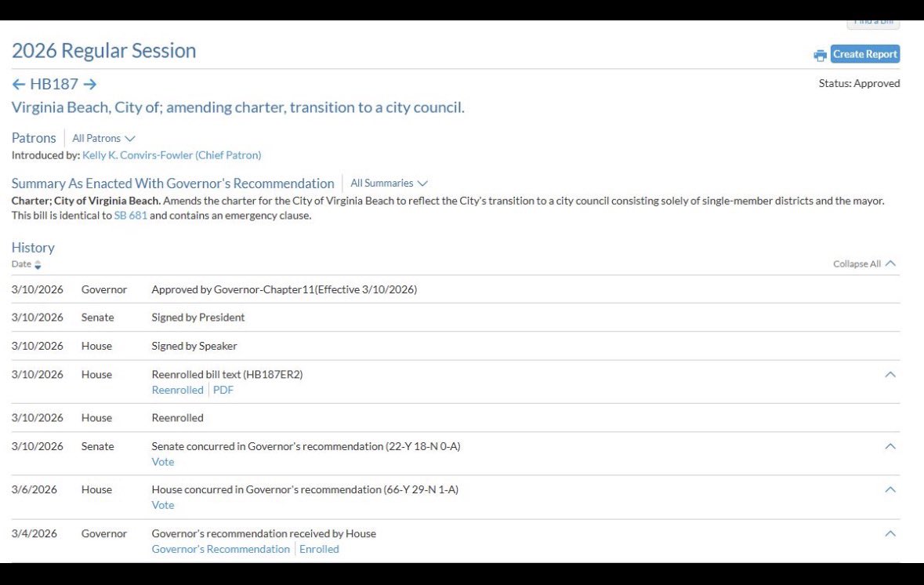Screen dimensions: 924x585
Task: Click 'Governor's recommendation received by House' text
Action: tap(263, 534)
